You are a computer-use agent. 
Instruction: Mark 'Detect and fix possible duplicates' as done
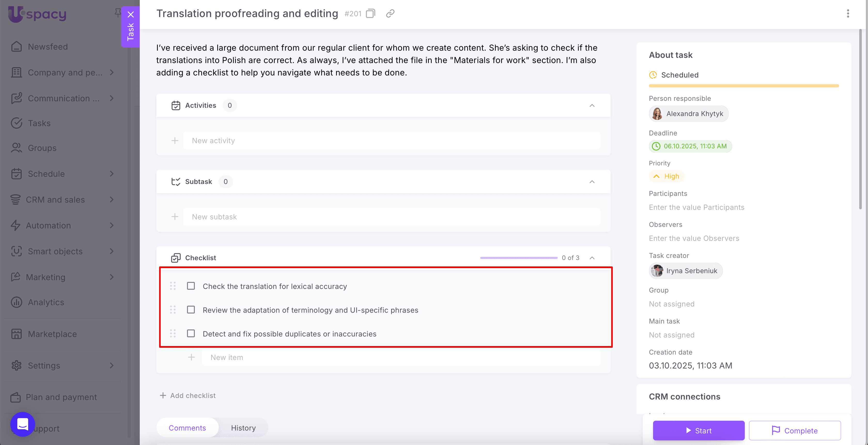tap(191, 333)
